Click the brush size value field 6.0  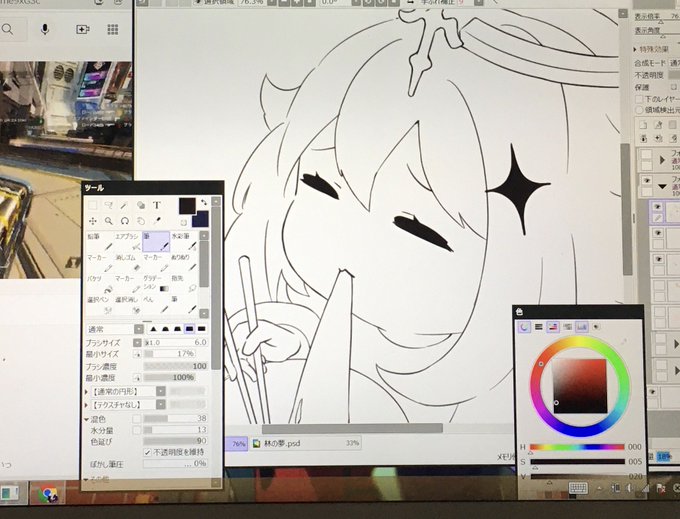[x=175, y=343]
